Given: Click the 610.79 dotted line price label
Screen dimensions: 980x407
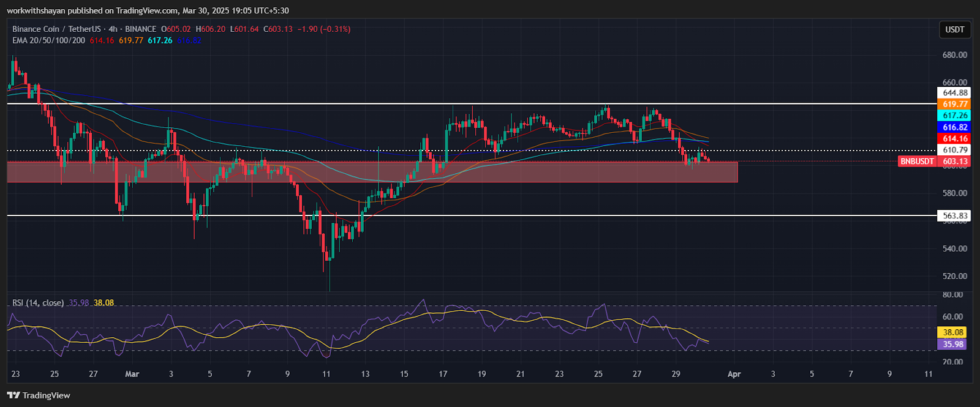Looking at the screenshot, I should click(x=954, y=150).
